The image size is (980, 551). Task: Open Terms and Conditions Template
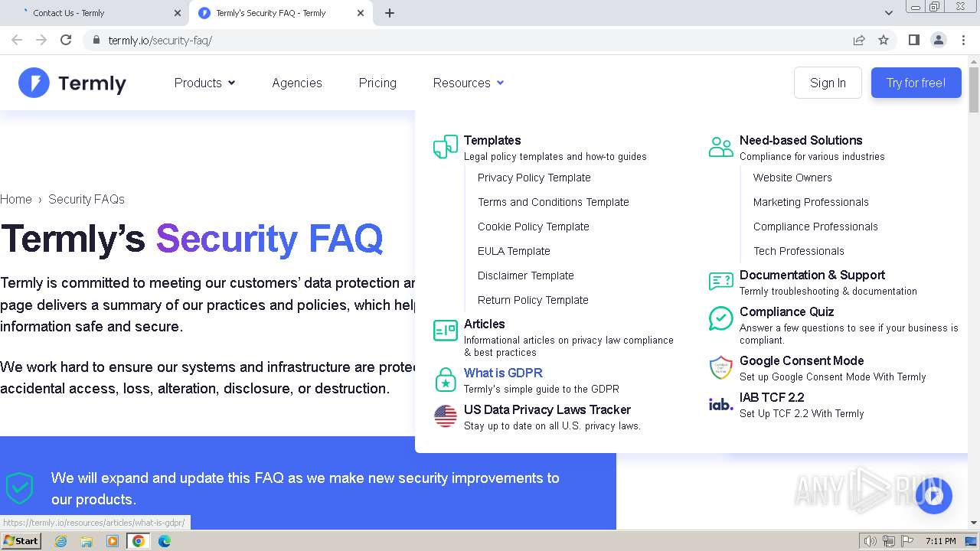[x=554, y=202]
